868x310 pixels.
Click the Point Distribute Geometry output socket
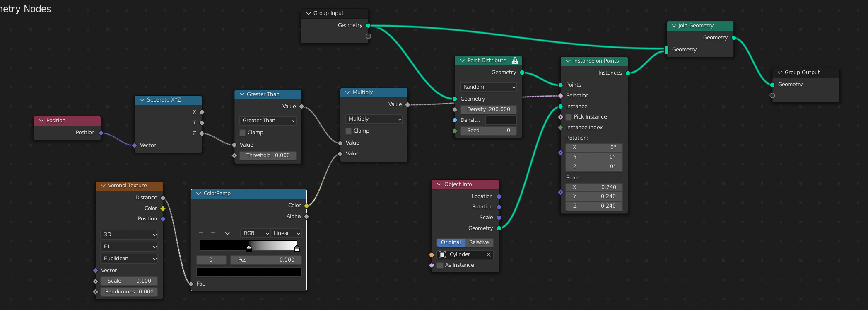click(522, 73)
